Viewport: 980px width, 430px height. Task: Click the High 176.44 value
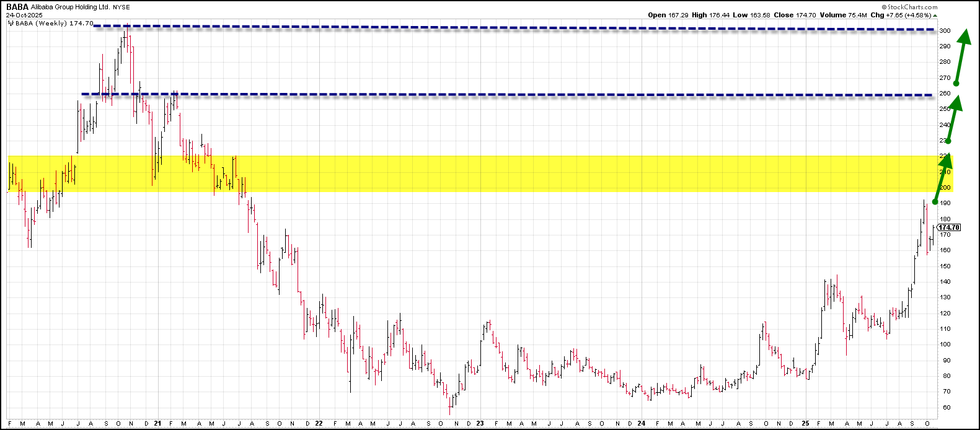tap(710, 15)
